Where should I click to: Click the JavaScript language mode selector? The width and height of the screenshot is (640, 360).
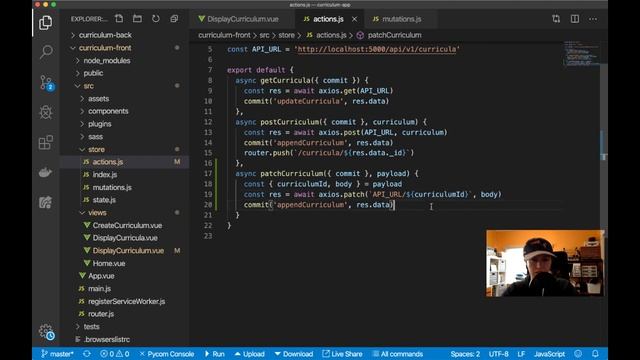click(x=549, y=354)
